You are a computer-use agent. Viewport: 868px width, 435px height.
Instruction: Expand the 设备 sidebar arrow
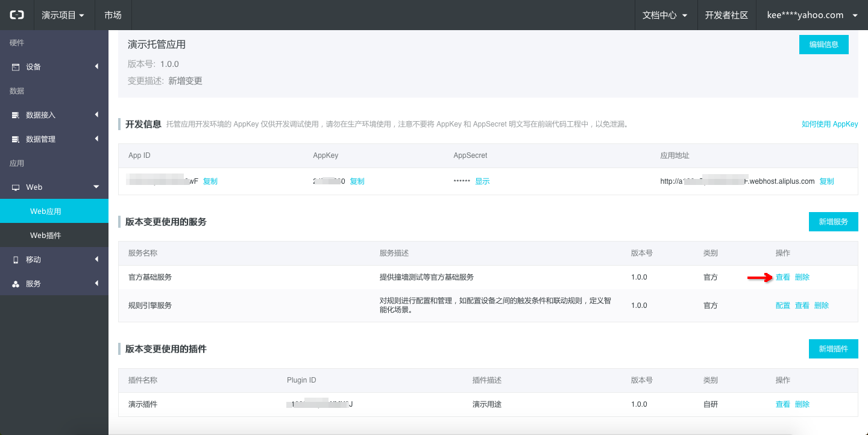[96, 66]
